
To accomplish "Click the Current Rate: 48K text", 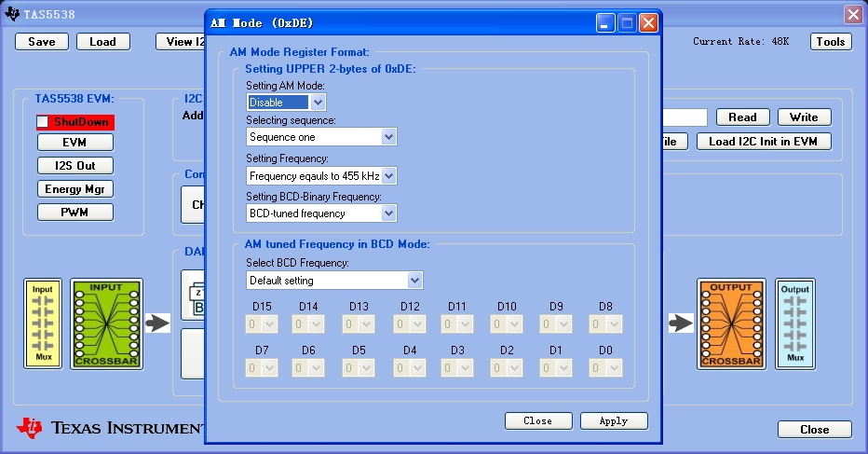I will coord(740,42).
